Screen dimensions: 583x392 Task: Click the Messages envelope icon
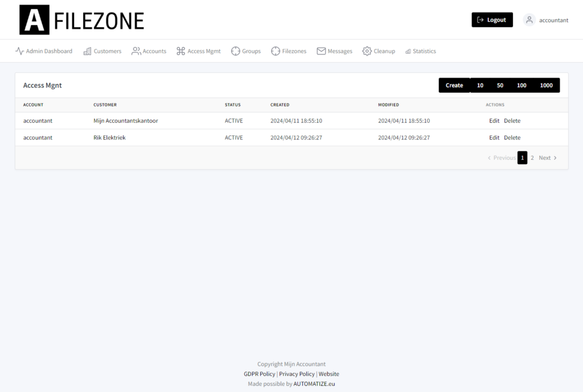point(321,51)
